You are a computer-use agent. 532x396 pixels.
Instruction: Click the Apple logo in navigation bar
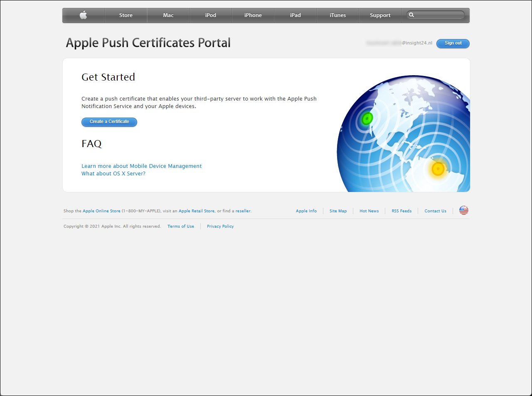pos(84,15)
